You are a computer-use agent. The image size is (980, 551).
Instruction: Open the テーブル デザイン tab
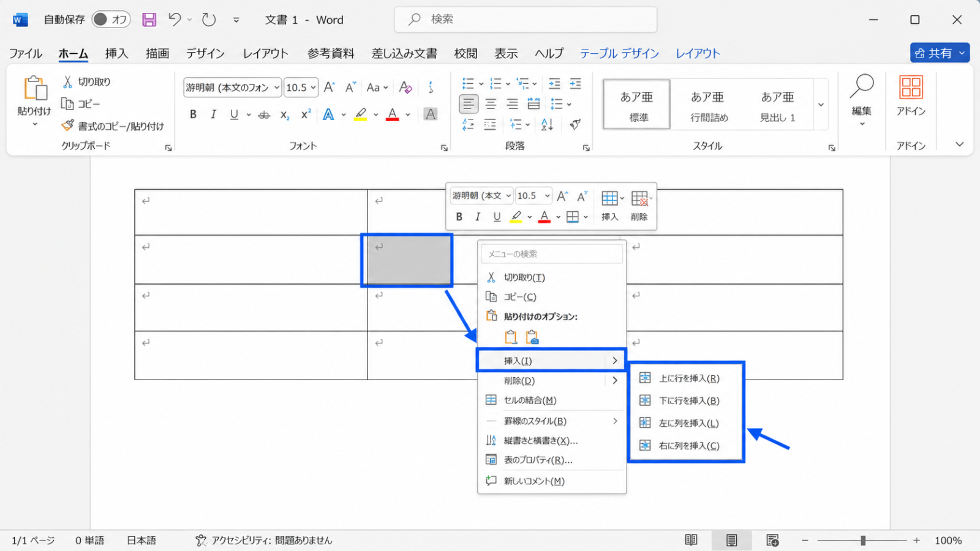click(619, 53)
